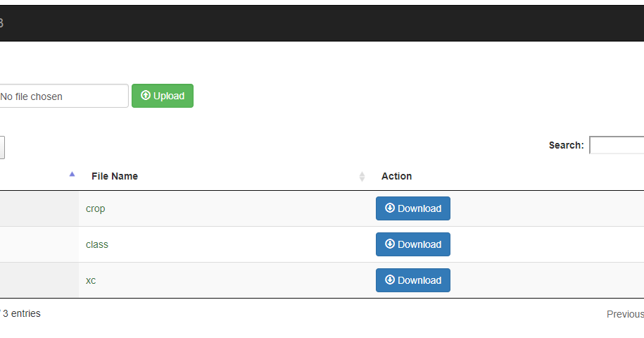Click the Search label text
644x338 pixels.
(566, 145)
